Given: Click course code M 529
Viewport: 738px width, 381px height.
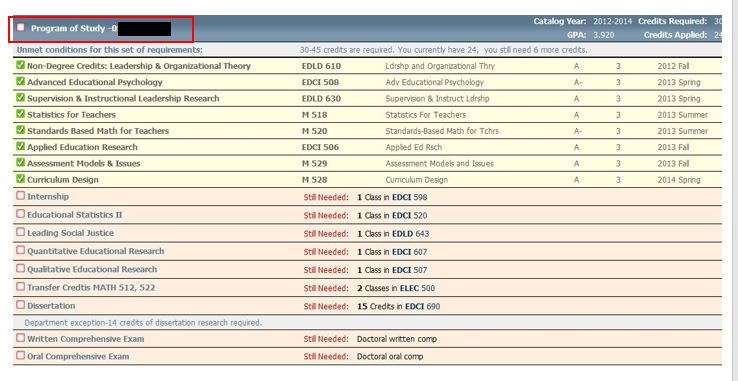Looking at the screenshot, I should point(314,163).
